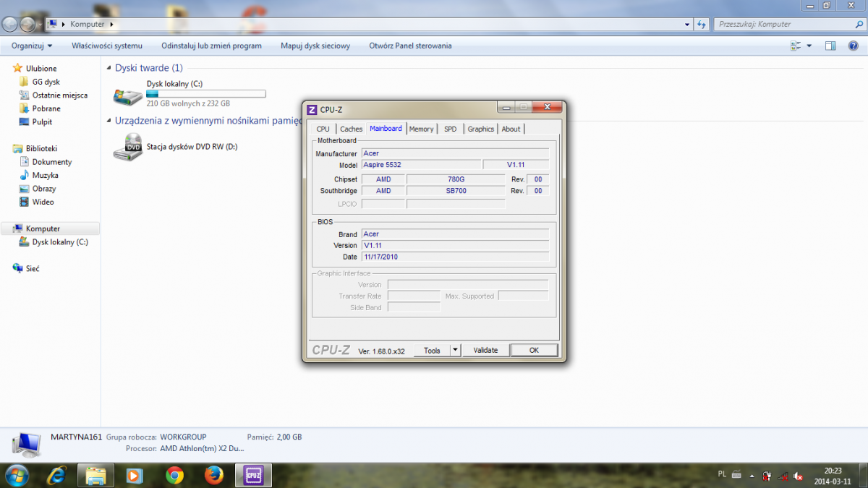Launch Internet Explorer from the taskbar
This screenshot has height=488, width=868.
56,475
